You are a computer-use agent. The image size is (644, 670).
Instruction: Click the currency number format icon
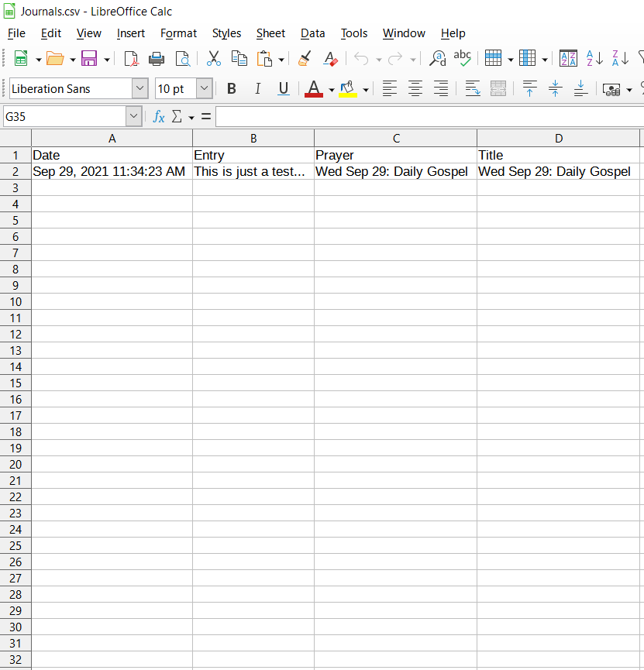coord(611,89)
